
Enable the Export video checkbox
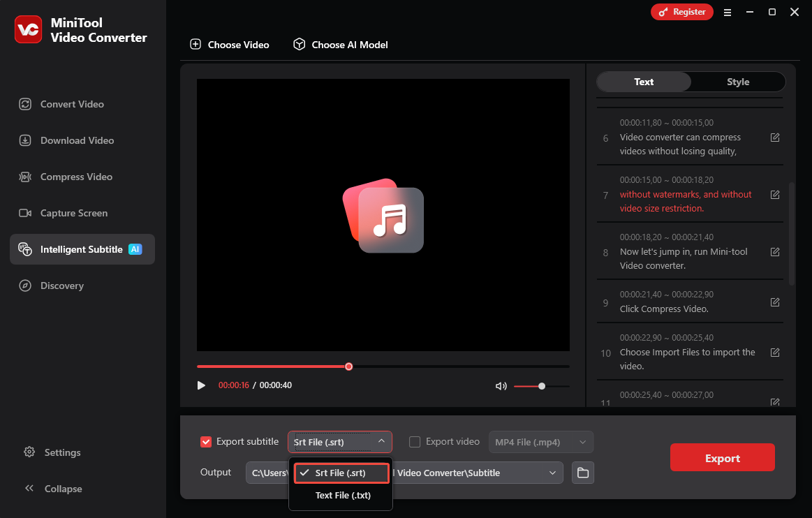click(415, 441)
